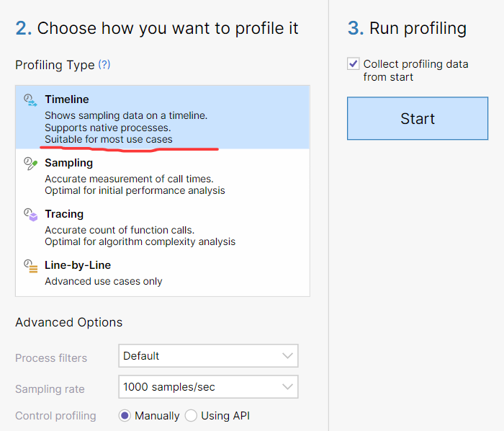Click the Advanced Options heading

pos(69,322)
